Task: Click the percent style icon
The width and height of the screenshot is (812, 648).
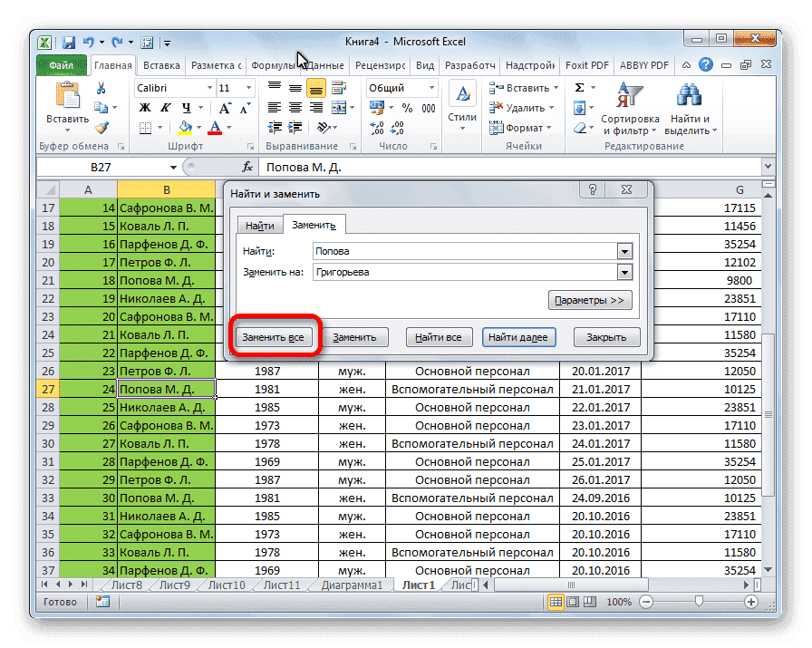Action: coord(407,107)
